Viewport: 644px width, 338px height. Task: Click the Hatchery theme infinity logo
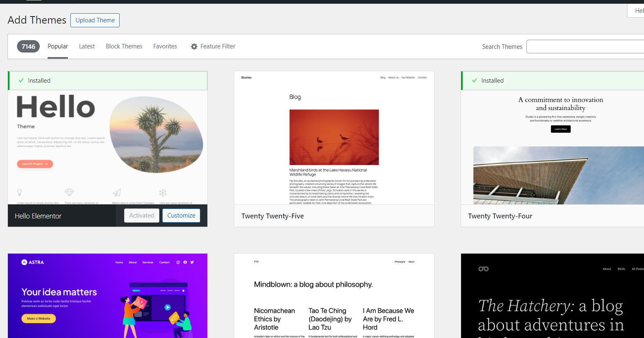483,269
